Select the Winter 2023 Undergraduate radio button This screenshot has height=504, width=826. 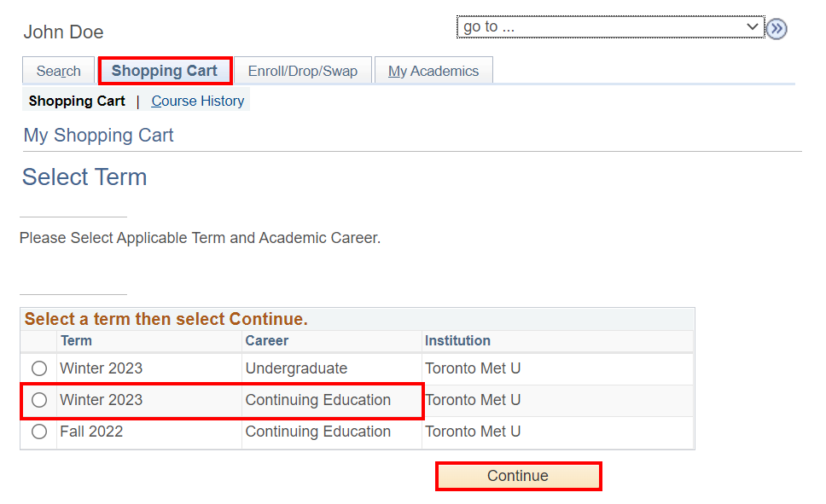[39, 369]
